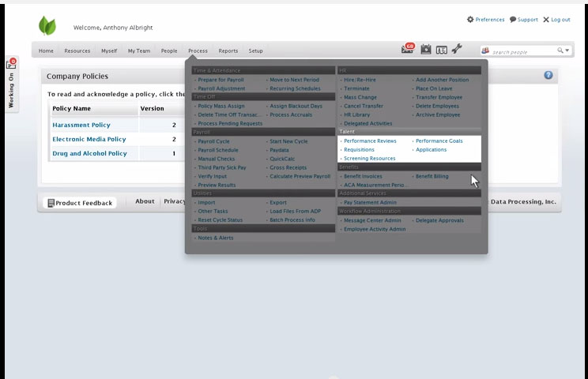Choose Start New Cycle
The height and width of the screenshot is (379, 588).
point(288,141)
